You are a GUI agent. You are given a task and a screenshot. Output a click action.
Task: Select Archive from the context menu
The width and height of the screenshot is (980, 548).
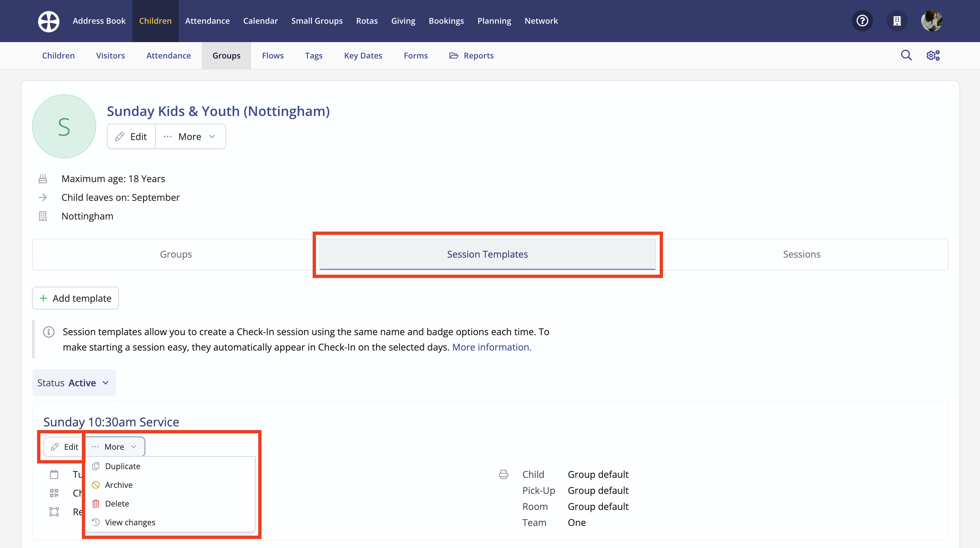(x=118, y=485)
